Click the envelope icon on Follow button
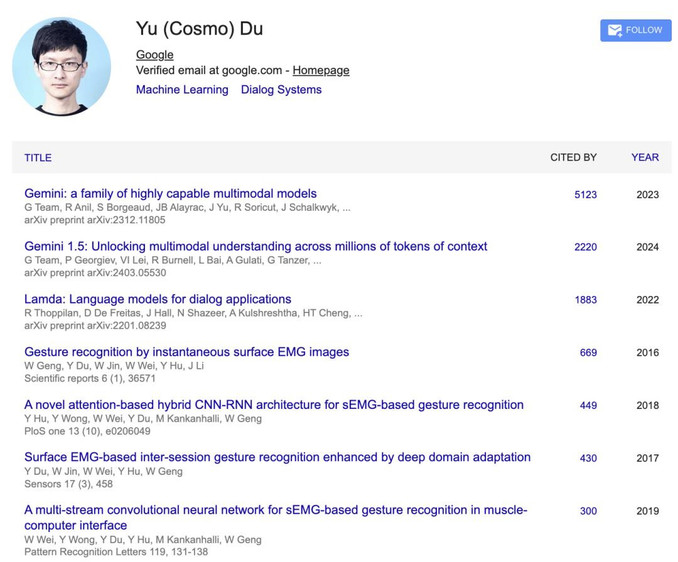This screenshot has height=562, width=678. click(614, 30)
